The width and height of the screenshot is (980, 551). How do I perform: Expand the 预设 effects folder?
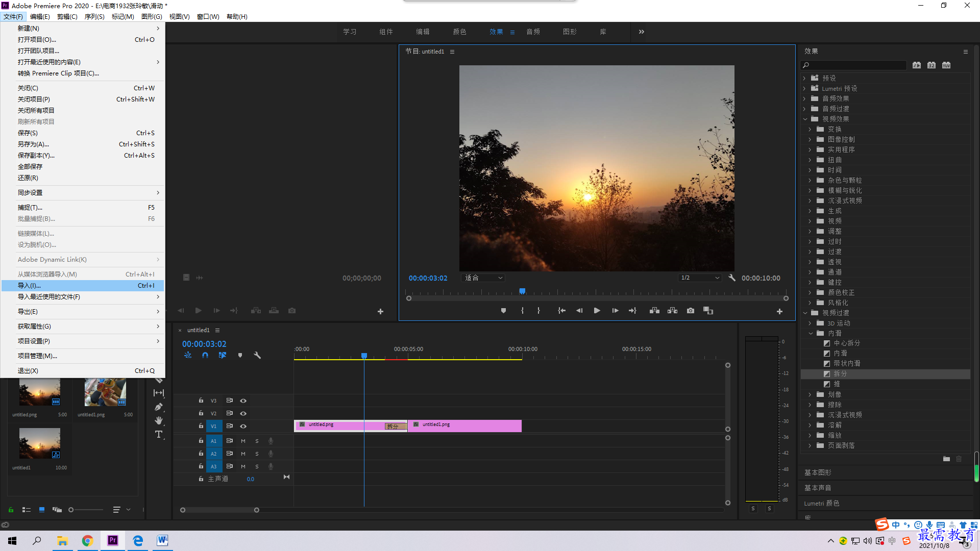(804, 78)
